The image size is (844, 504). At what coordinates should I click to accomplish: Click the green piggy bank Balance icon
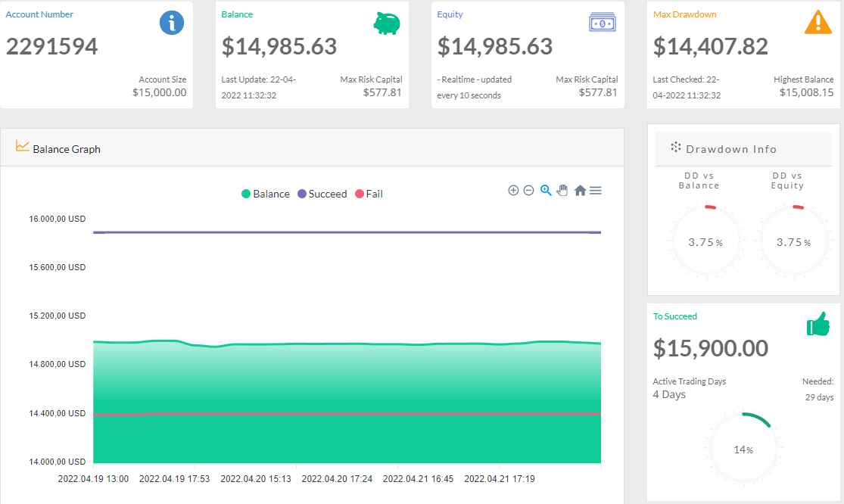(387, 23)
